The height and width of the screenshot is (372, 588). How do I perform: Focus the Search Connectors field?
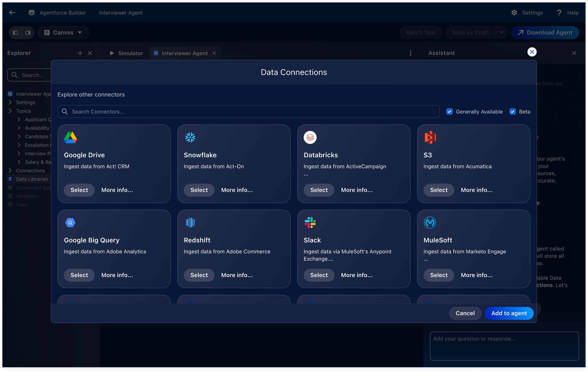tap(248, 111)
